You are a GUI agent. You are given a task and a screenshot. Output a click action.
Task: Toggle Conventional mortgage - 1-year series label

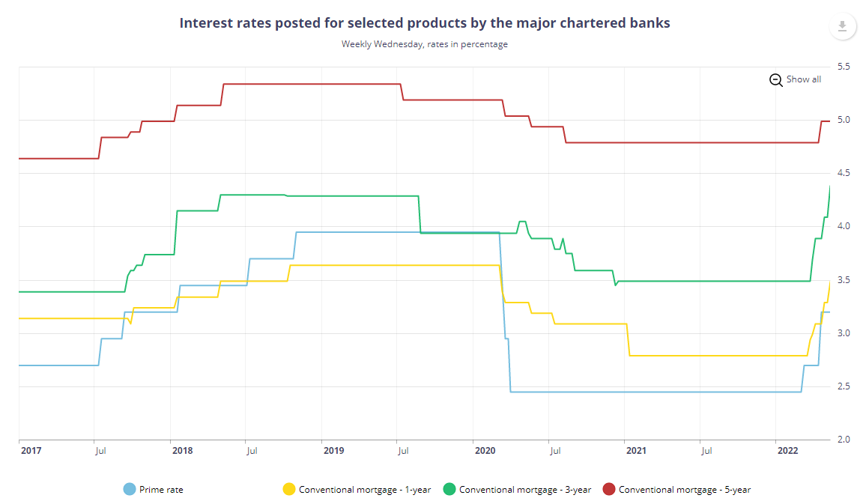point(365,490)
